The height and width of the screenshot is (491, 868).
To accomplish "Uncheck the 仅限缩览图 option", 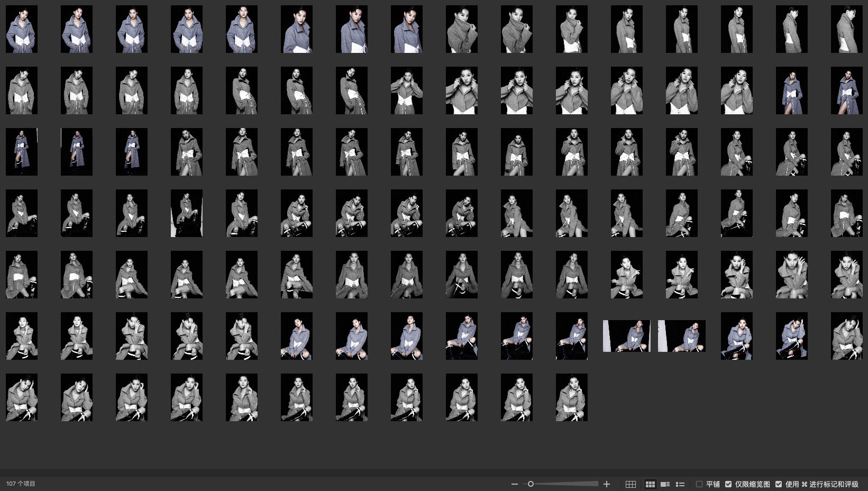I will [728, 484].
